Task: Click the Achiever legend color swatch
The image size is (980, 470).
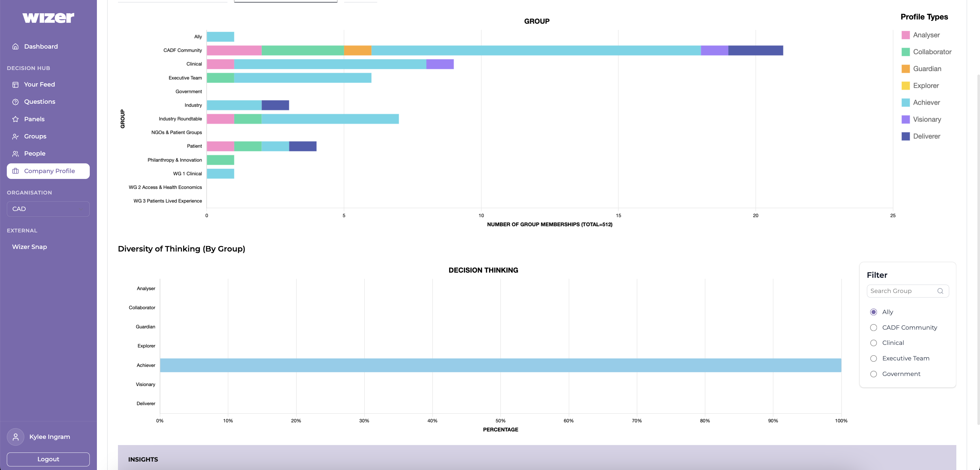Action: tap(905, 102)
